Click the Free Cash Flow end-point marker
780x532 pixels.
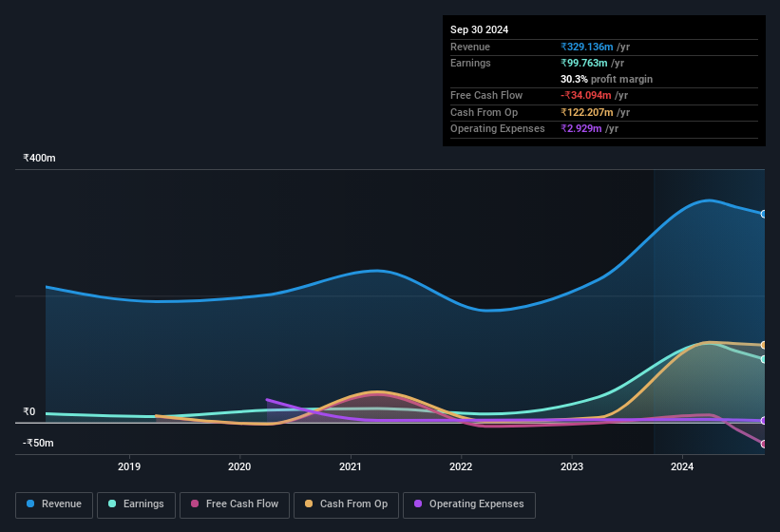point(764,444)
